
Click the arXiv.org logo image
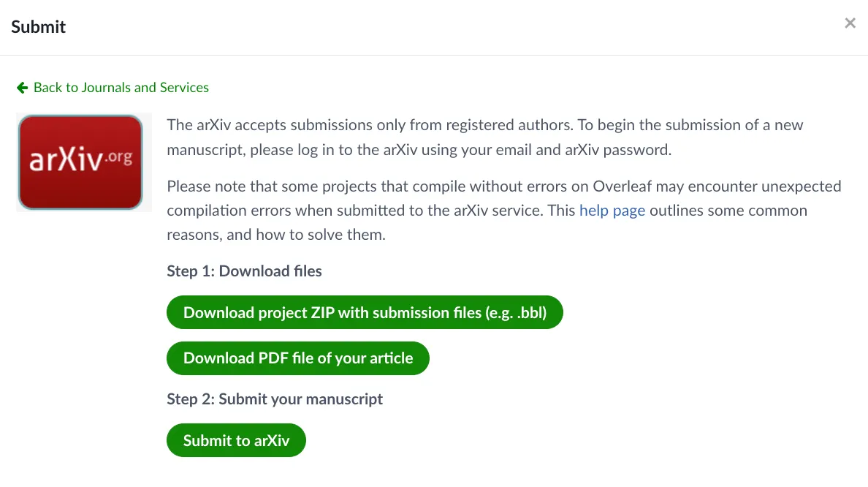(80, 162)
